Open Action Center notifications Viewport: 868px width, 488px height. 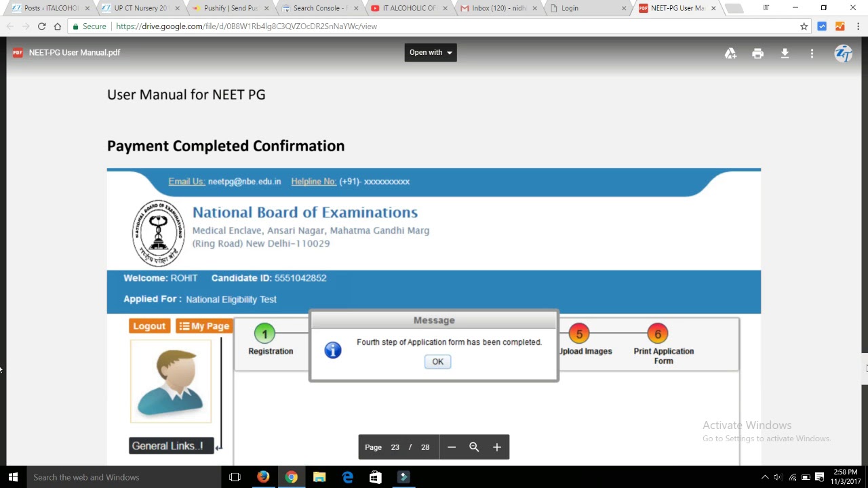pyautogui.click(x=819, y=477)
